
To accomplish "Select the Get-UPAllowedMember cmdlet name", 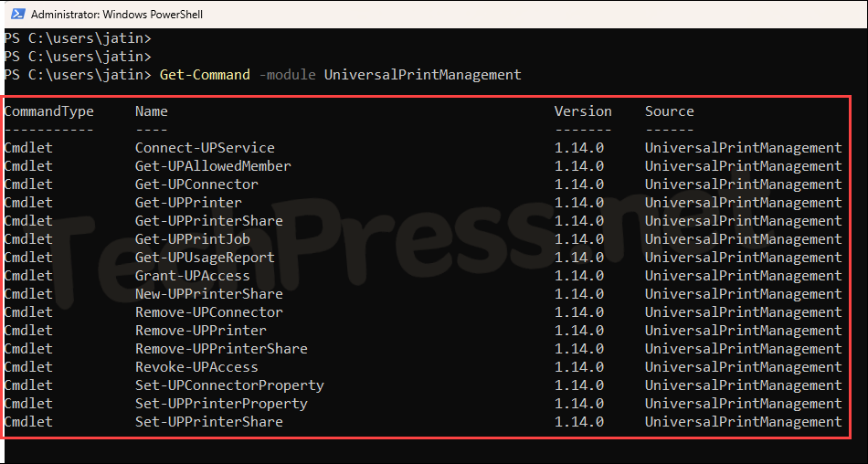I will pyautogui.click(x=213, y=166).
